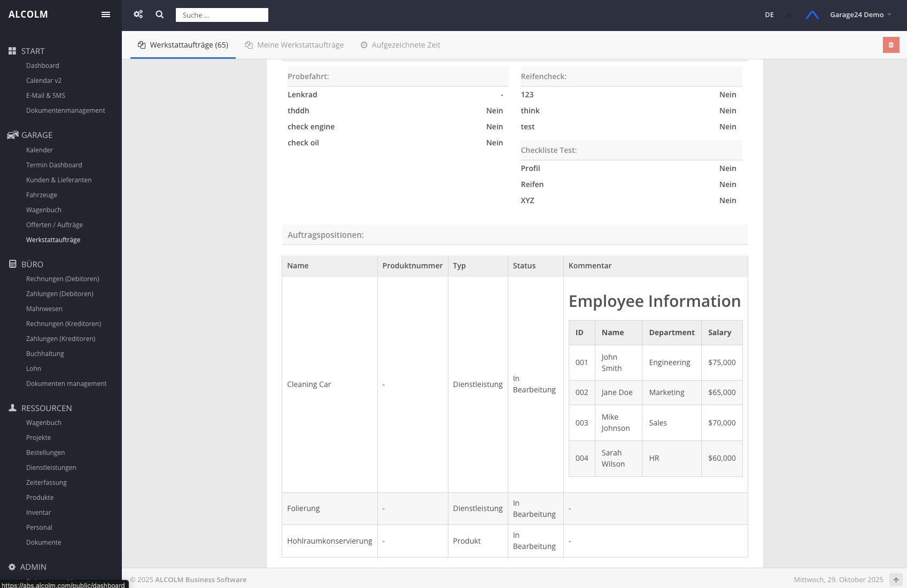Expand the START sidebar section
Viewport: 907px width, 588px height.
tap(33, 51)
